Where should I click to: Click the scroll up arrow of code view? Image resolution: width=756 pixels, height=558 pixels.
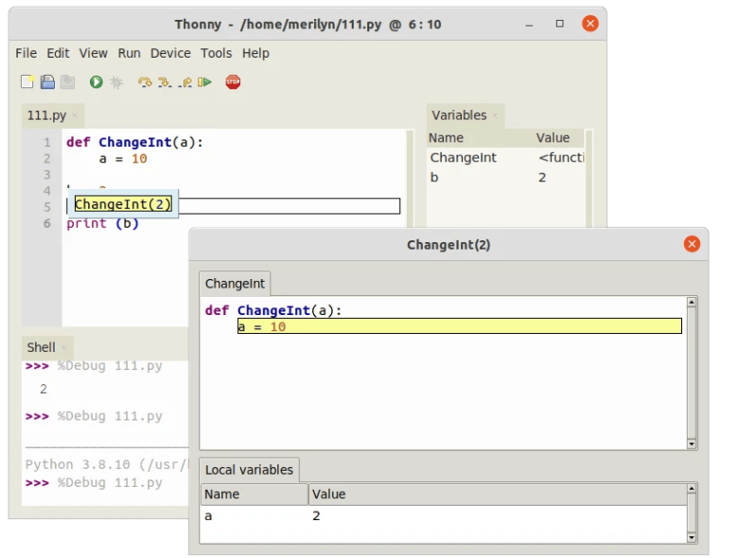pyautogui.click(x=692, y=302)
